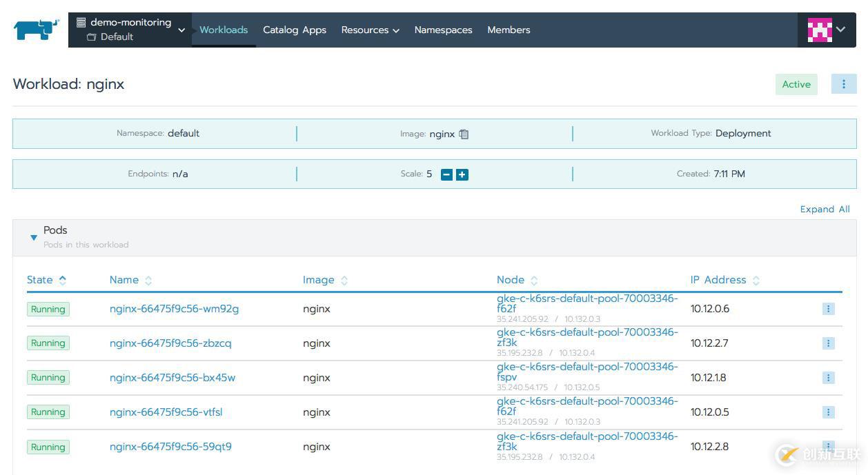
Task: Copy the nginx image name to clipboard
Action: (464, 134)
